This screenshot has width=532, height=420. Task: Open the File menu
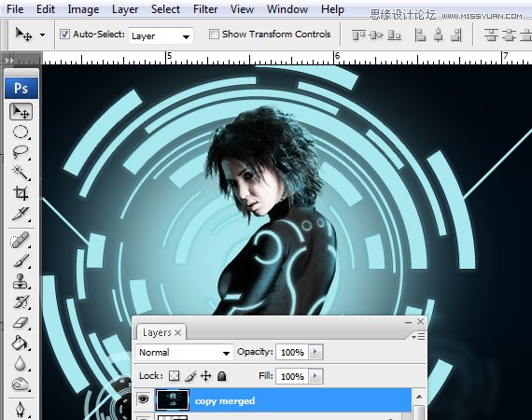[x=15, y=9]
